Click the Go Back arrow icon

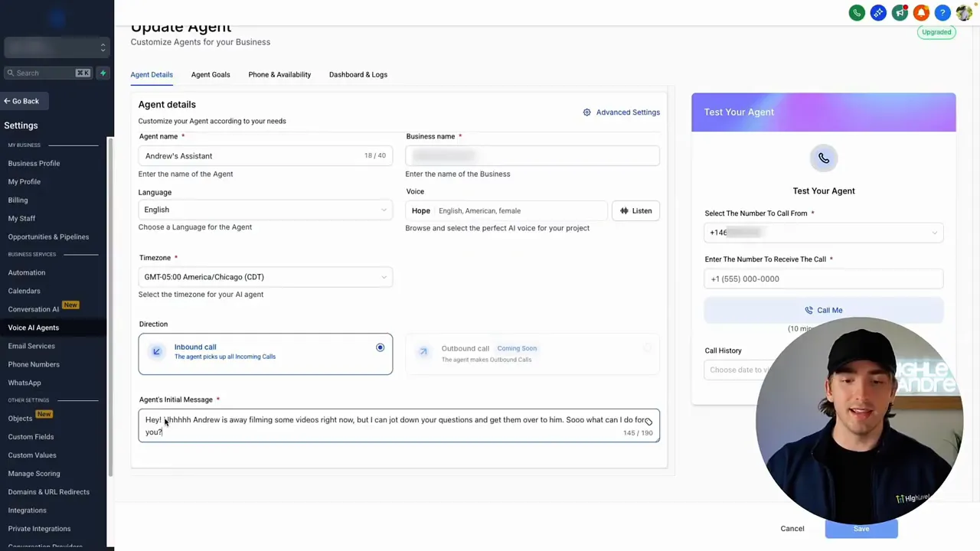point(7,101)
